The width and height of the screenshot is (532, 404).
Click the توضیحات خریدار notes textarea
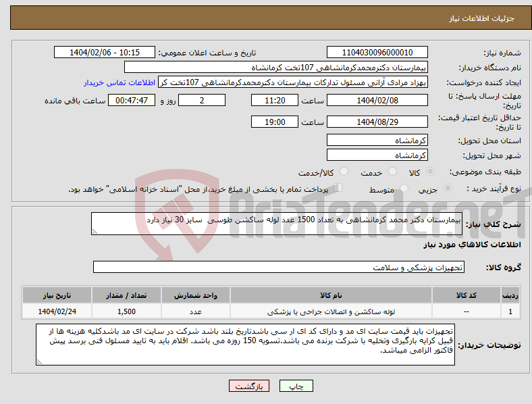pyautogui.click(x=245, y=345)
